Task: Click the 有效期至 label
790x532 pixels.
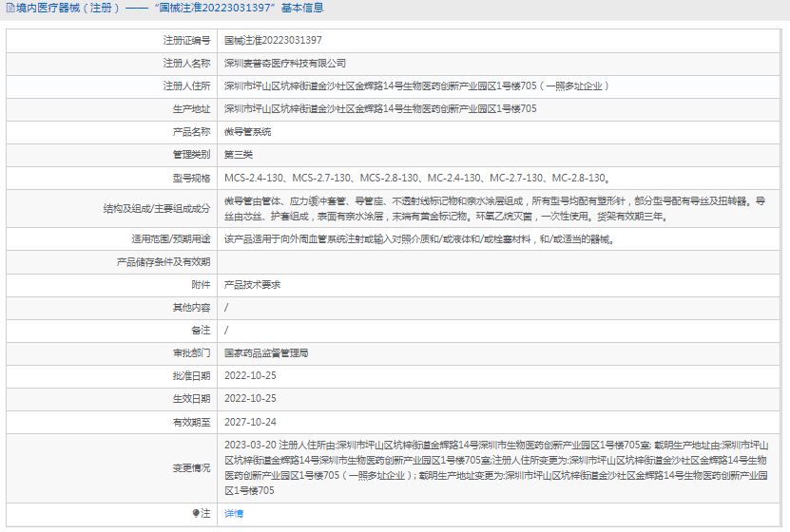Action: tap(191, 423)
